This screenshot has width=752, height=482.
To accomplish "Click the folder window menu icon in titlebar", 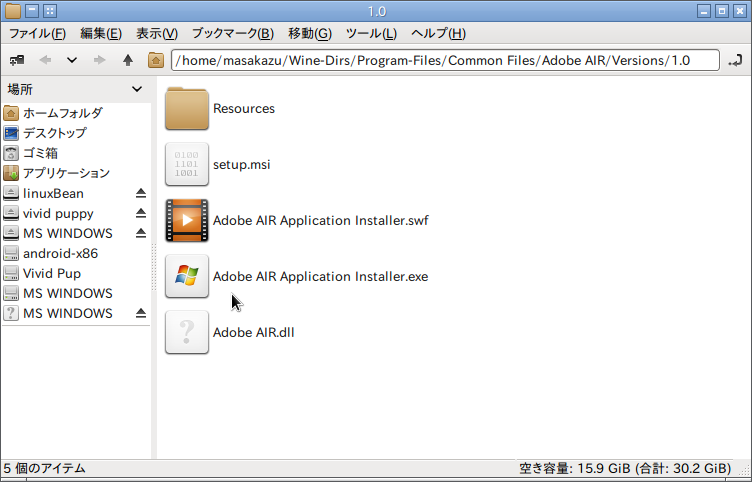I will [12, 11].
